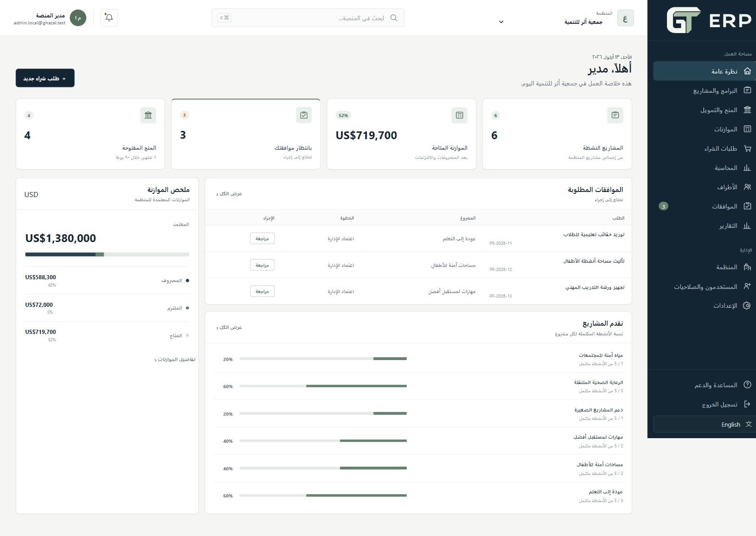756x536 pixels.
Task: Open 'البرامج والمشاريع' in sidebar
Action: [704, 90]
